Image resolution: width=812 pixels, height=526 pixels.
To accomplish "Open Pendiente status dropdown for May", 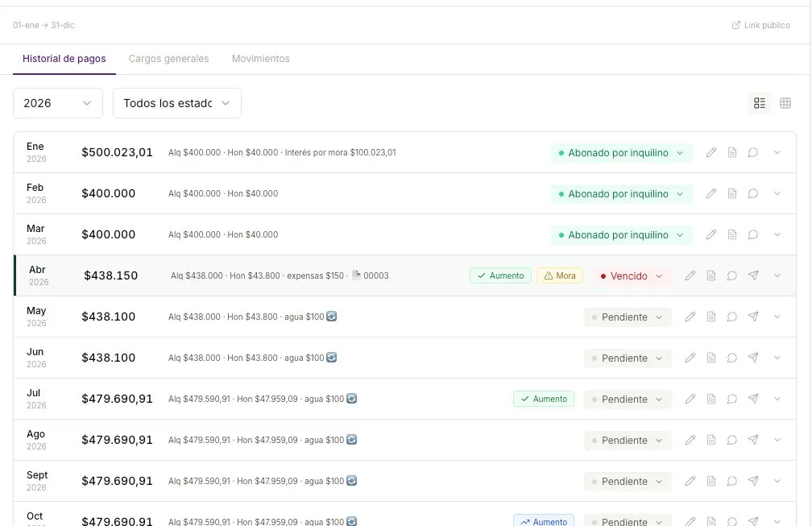I will pyautogui.click(x=628, y=317).
